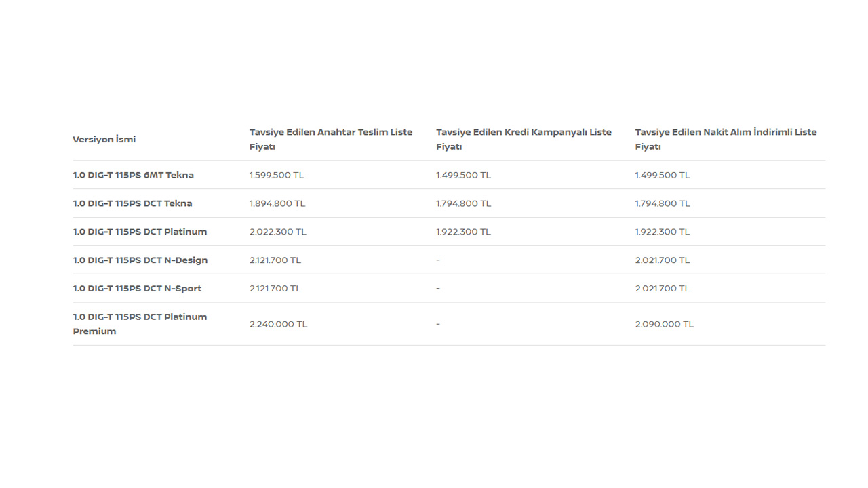Click the 1.0 DIG-T 115PS DCT N-Design version
The height and width of the screenshot is (488, 868).
[140, 260]
